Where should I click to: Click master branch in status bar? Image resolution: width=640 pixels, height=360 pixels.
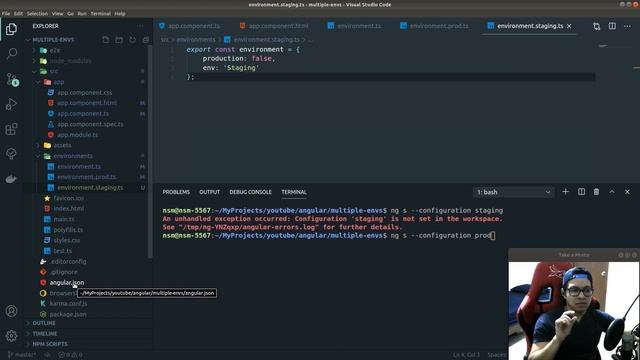pyautogui.click(x=22, y=355)
